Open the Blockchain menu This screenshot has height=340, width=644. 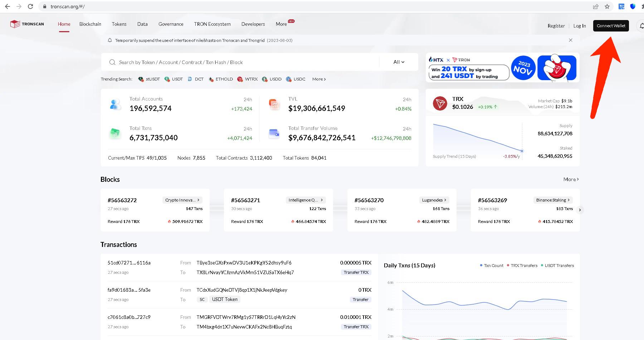tap(90, 24)
